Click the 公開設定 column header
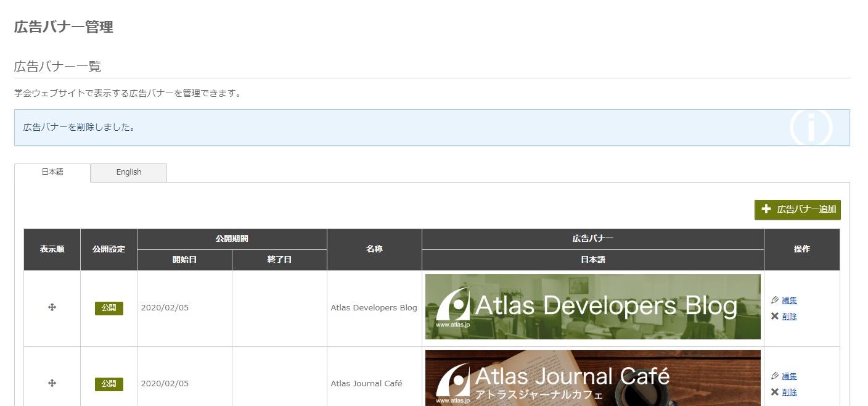 pyautogui.click(x=108, y=249)
